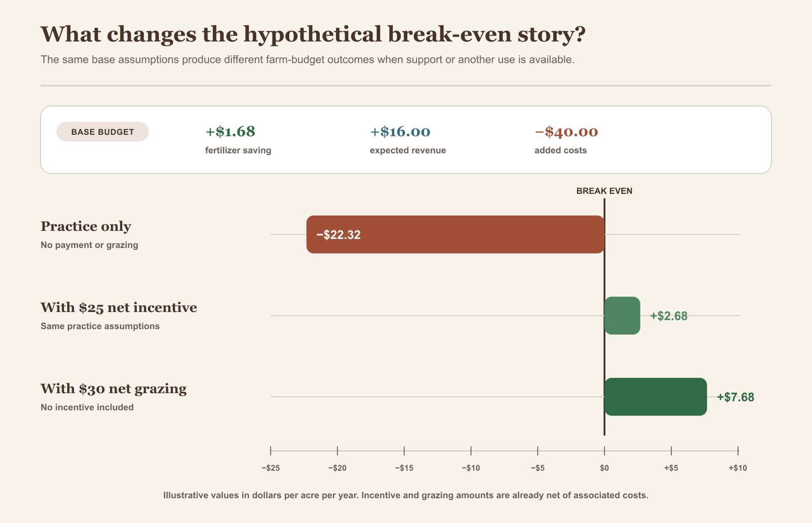Viewport: 812px width, 523px height.
Task: Click the −$15 axis tick label
Action: click(x=404, y=468)
